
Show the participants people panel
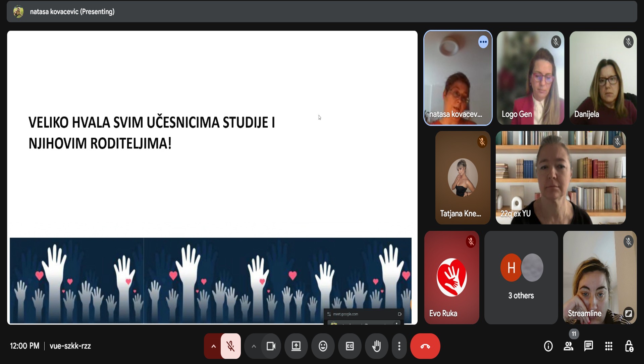point(568,346)
